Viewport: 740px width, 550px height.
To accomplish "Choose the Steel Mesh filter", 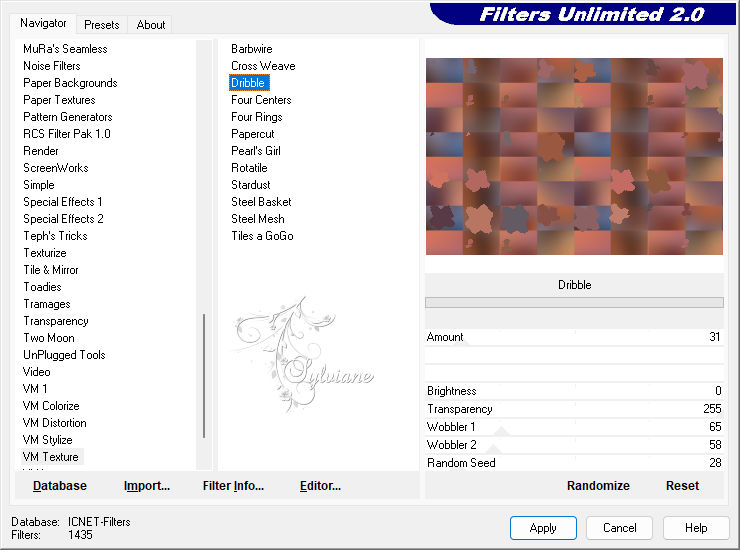I will (258, 219).
